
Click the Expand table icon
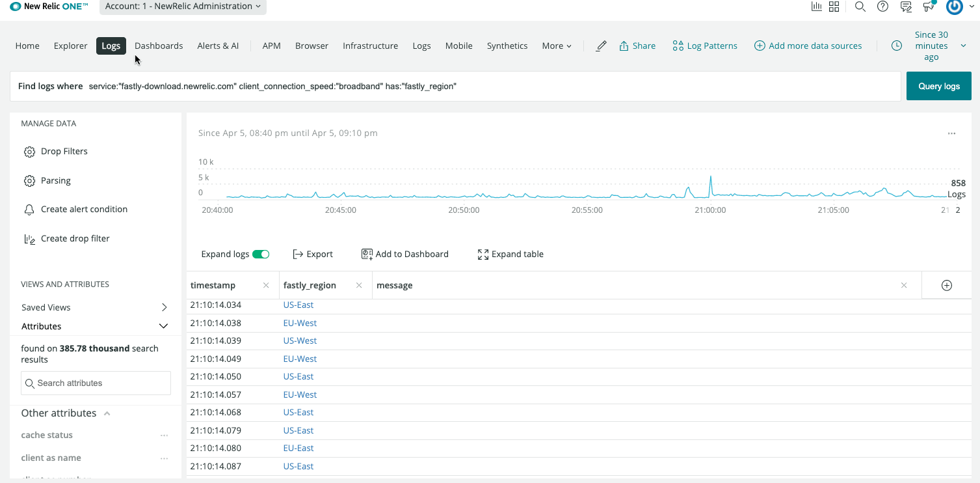pyautogui.click(x=483, y=254)
